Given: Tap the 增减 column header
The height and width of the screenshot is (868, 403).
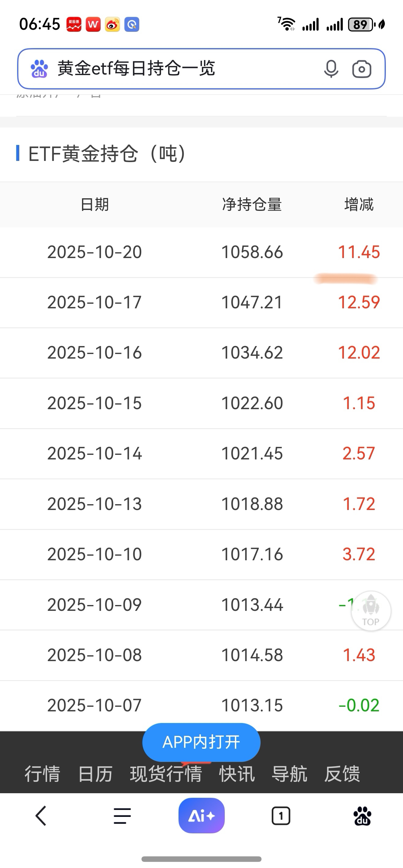Looking at the screenshot, I should click(x=359, y=204).
